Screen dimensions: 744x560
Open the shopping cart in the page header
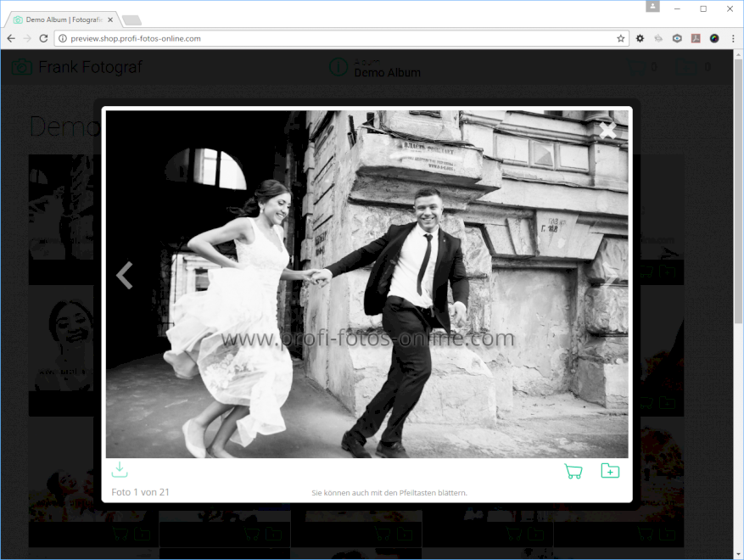coord(636,67)
